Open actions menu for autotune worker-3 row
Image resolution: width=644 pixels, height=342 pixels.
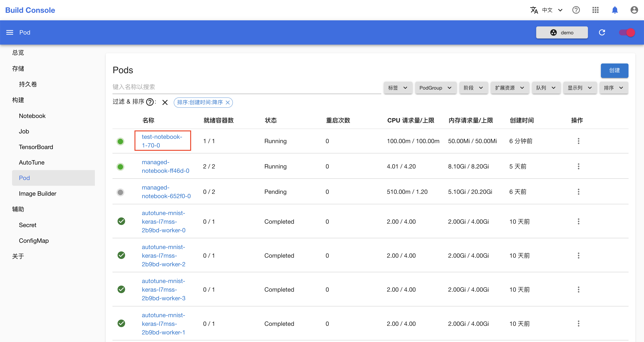tap(578, 289)
